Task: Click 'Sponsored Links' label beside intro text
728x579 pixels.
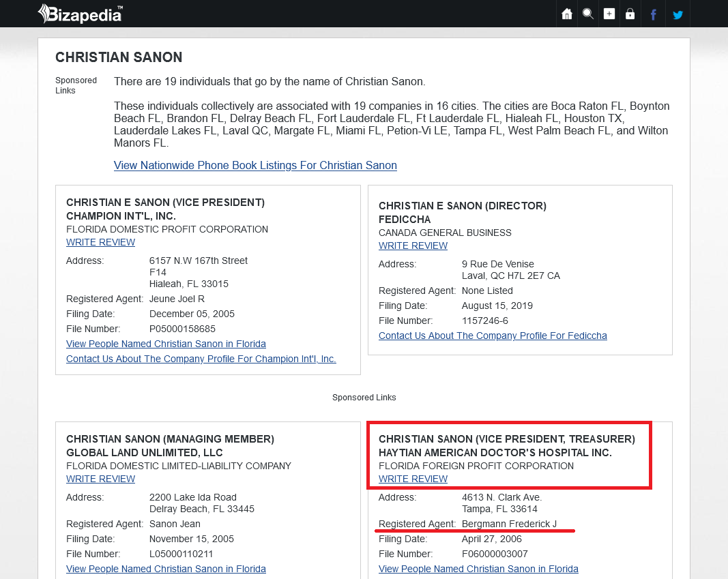Action: point(76,85)
